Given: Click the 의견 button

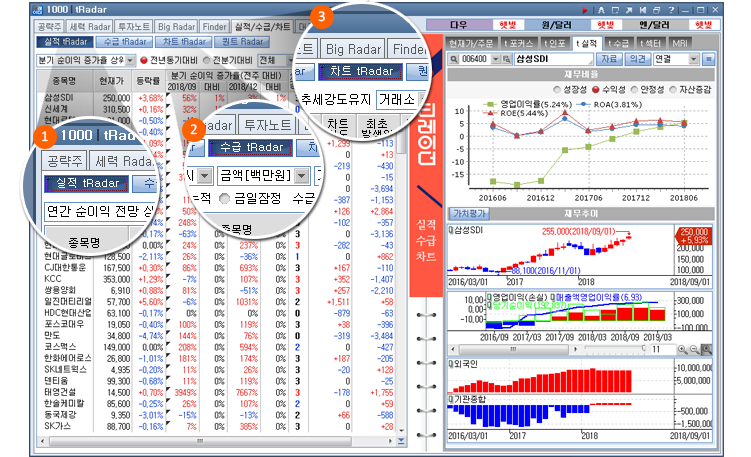Looking at the screenshot, I should tap(637, 59).
